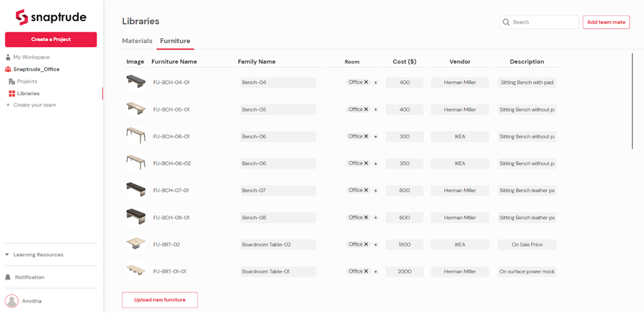This screenshot has height=313, width=644.
Task: Edit the On Sale Price description field
Action: (x=527, y=245)
